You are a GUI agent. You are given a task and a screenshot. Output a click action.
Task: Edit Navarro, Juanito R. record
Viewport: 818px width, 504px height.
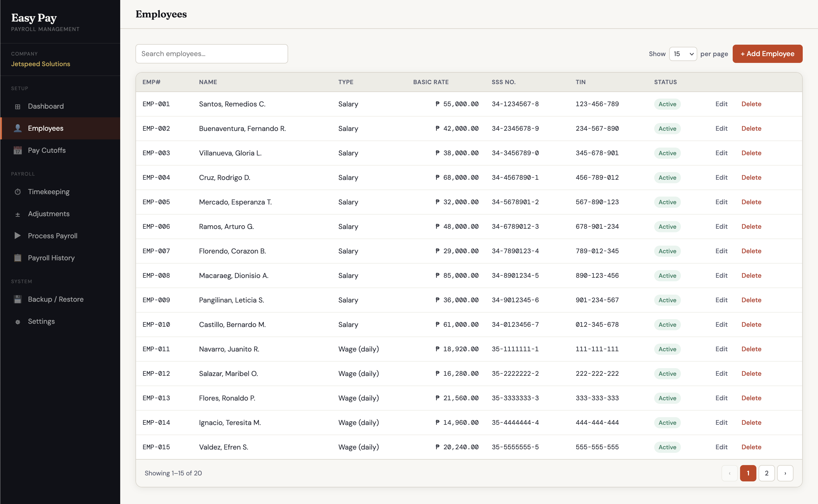coord(721,349)
